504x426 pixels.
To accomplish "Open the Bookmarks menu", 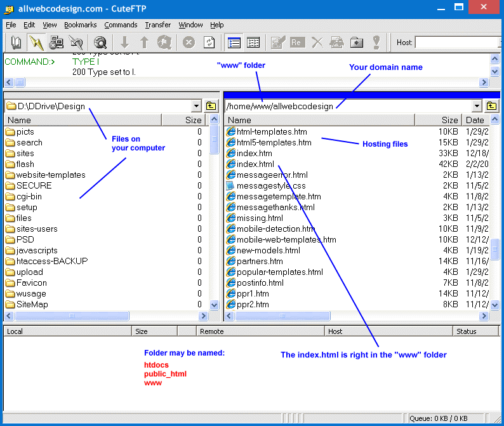I will [81, 25].
